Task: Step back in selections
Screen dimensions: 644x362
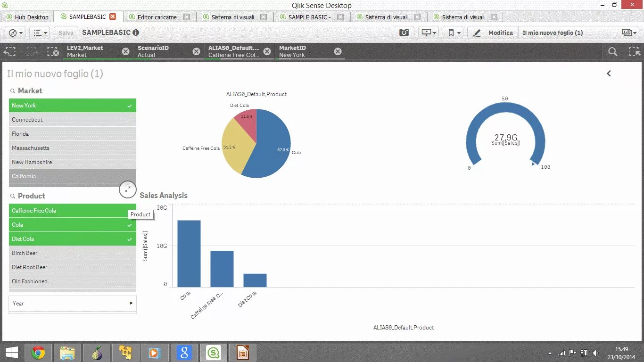Action: click(10, 52)
